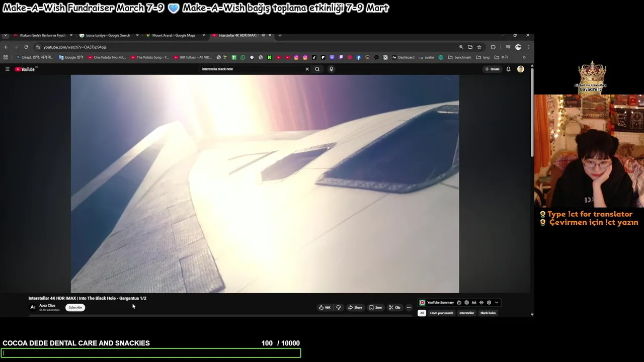644x362 pixels.
Task: Open Chrome extensions puzzle icon
Action: [x=493, y=47]
